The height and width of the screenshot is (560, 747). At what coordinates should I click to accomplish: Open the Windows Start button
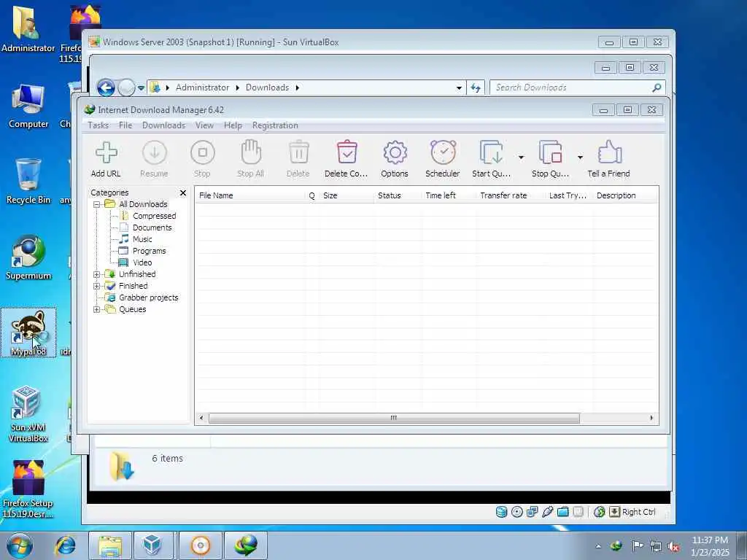click(x=20, y=545)
